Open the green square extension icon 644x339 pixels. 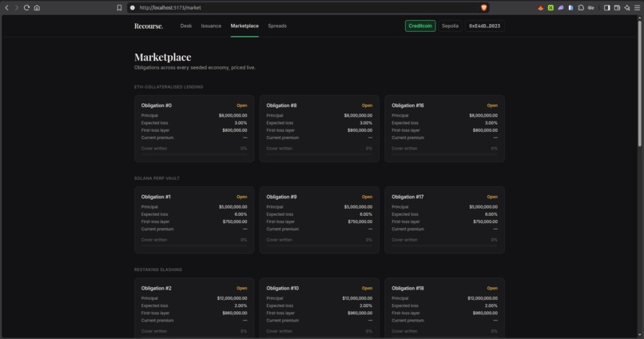click(x=551, y=8)
